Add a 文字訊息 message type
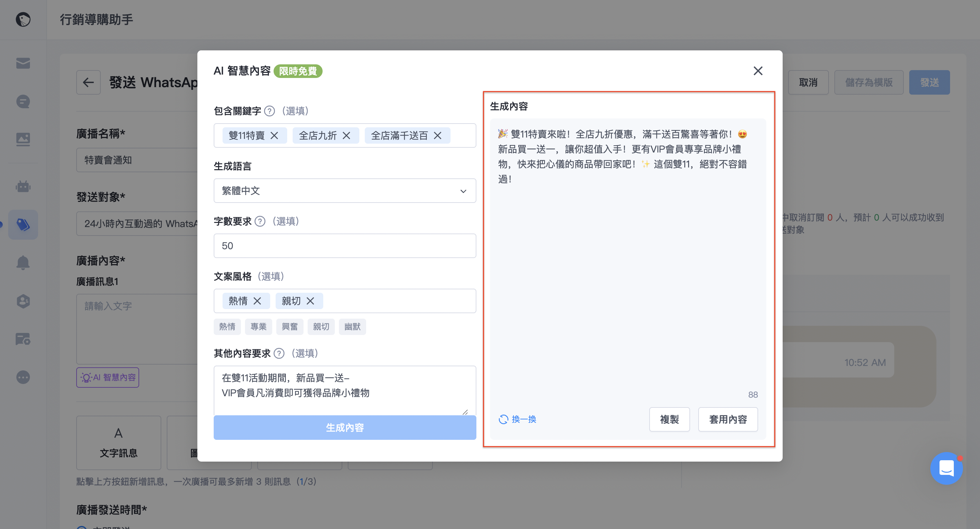 click(118, 443)
